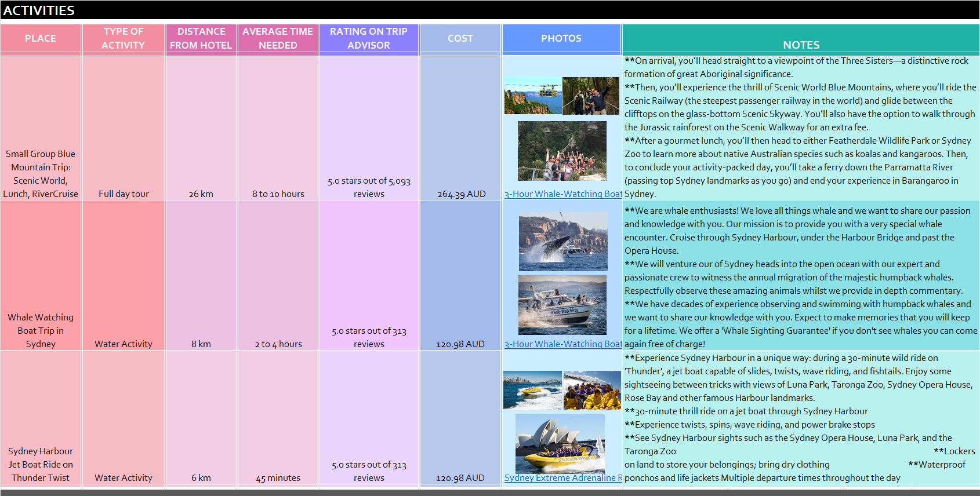Viewport: 980px width, 496px height.
Task: Click 'Water Activity' in the Jet Boat row
Action: click(124, 418)
